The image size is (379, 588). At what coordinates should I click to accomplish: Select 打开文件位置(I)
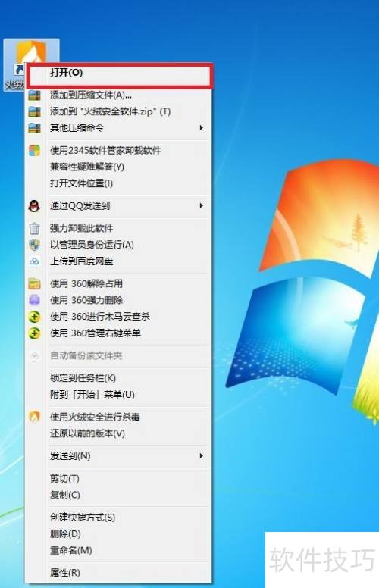(118, 183)
